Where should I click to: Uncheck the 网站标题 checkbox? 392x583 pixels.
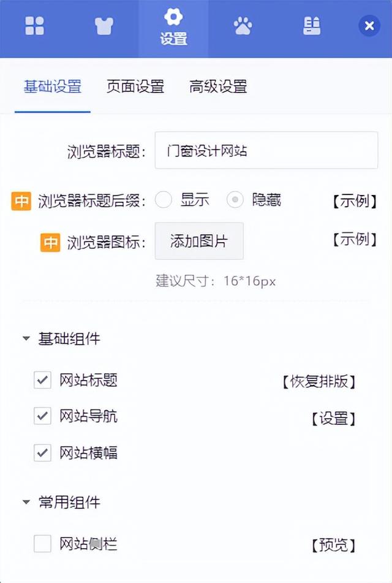click(x=42, y=380)
